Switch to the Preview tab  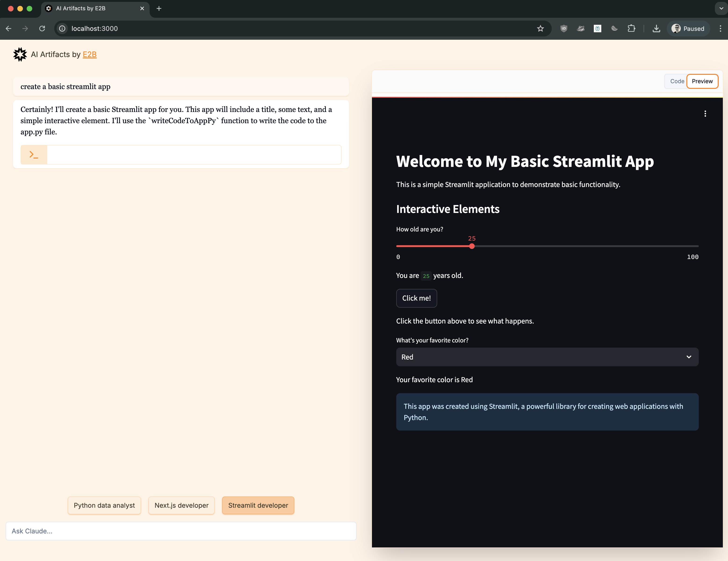702,81
